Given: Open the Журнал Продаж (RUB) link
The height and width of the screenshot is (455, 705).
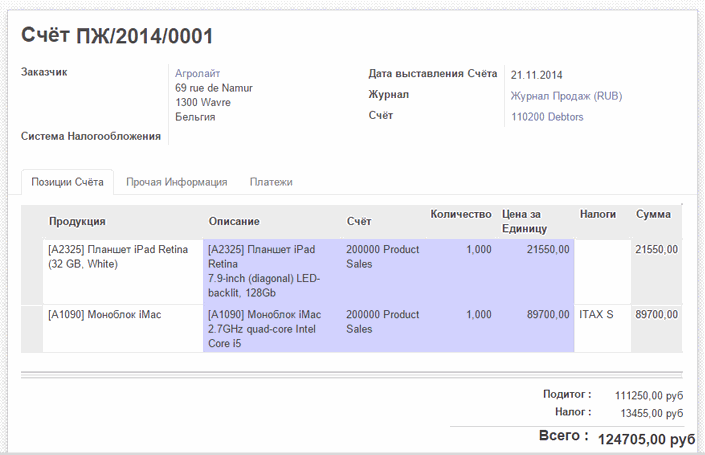Looking at the screenshot, I should pos(566,96).
